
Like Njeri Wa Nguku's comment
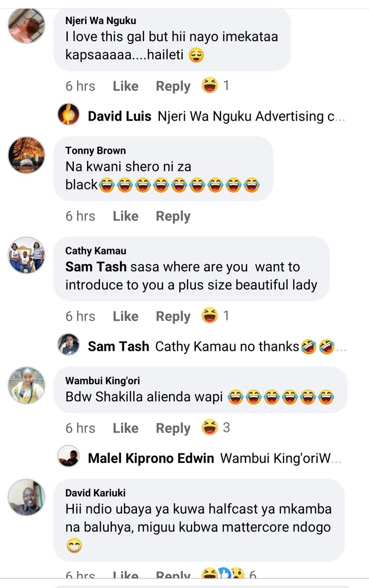(x=126, y=86)
